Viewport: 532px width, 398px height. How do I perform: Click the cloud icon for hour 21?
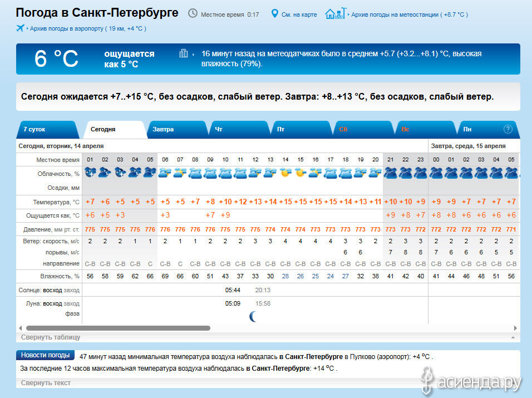(390, 173)
